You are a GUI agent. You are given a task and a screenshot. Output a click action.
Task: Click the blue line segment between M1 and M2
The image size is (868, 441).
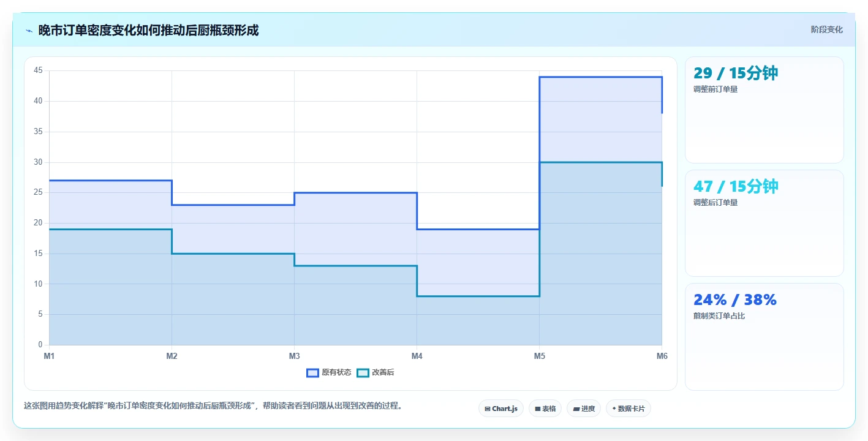click(x=110, y=181)
